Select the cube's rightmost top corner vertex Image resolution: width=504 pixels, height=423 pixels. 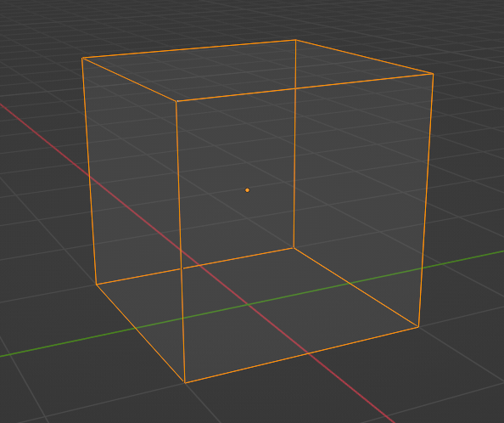click(x=433, y=74)
